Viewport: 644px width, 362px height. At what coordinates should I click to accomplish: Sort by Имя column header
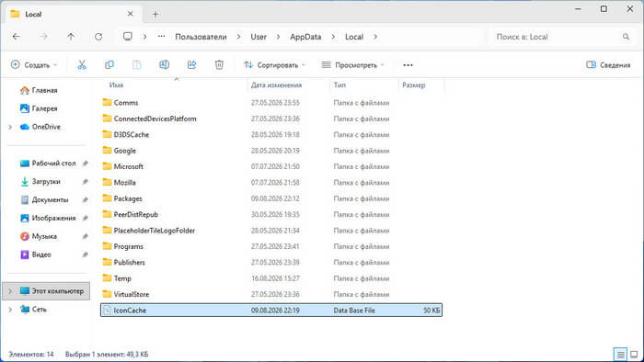(x=116, y=85)
